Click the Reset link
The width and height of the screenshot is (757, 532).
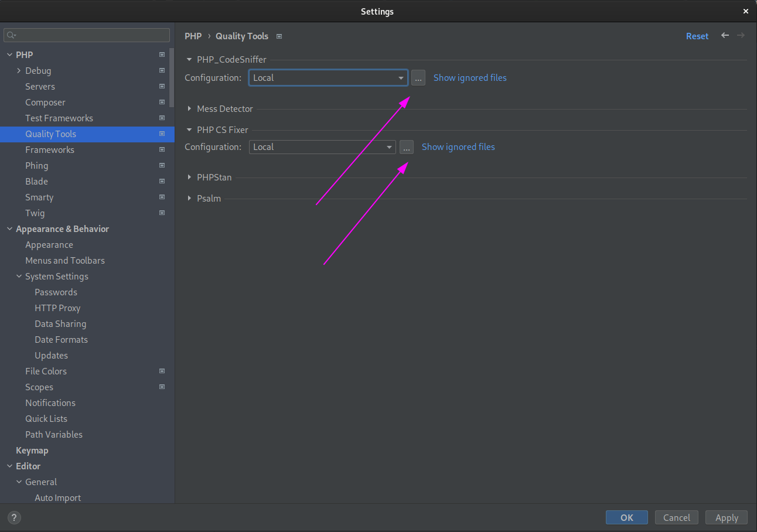point(697,36)
